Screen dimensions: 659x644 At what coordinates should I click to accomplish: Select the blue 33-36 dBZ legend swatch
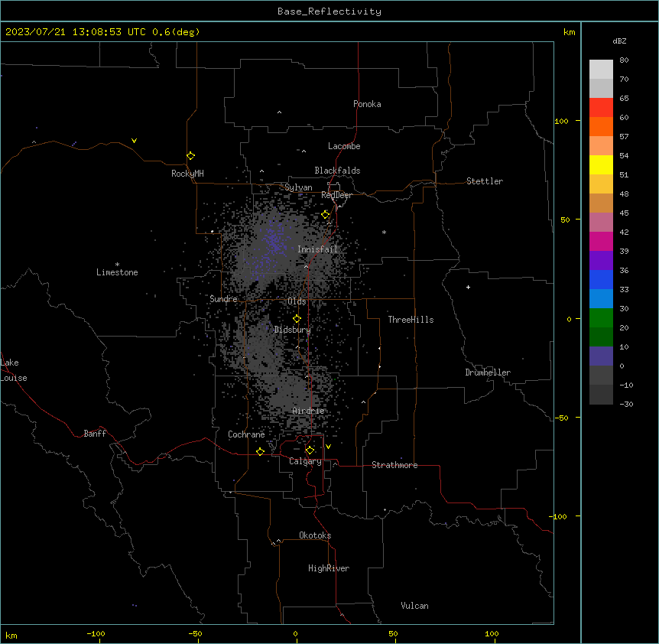(601, 279)
